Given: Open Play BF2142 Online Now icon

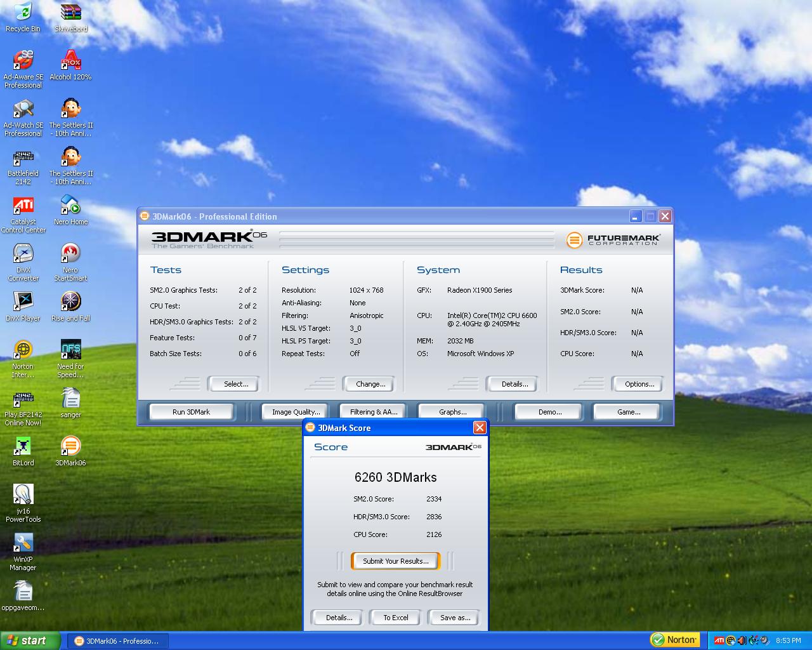Looking at the screenshot, I should (x=23, y=407).
